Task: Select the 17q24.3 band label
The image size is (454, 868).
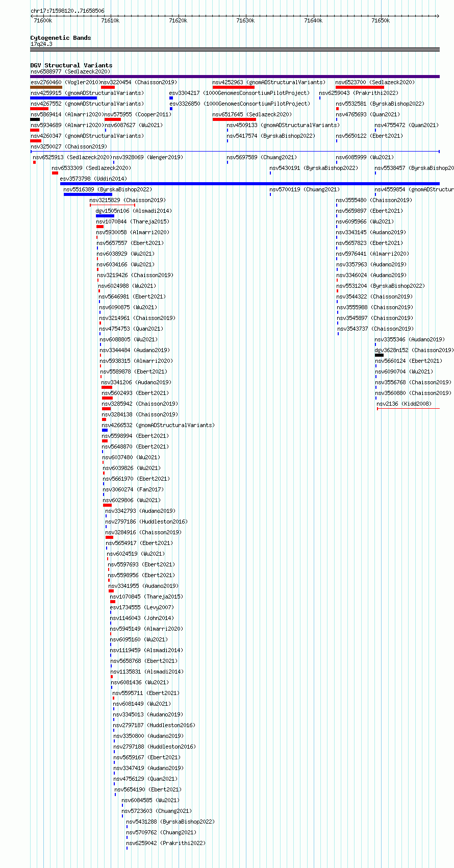Action: tap(41, 44)
